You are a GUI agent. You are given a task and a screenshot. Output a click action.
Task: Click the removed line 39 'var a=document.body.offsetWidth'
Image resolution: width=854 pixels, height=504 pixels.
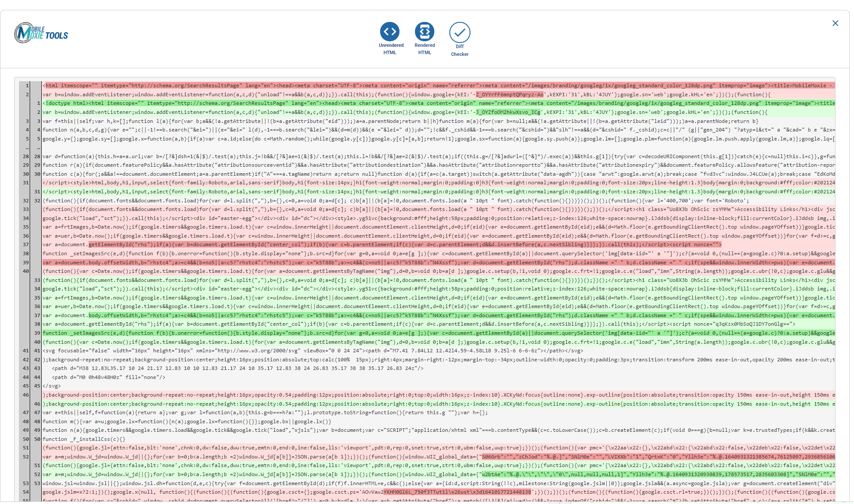pos(439,263)
